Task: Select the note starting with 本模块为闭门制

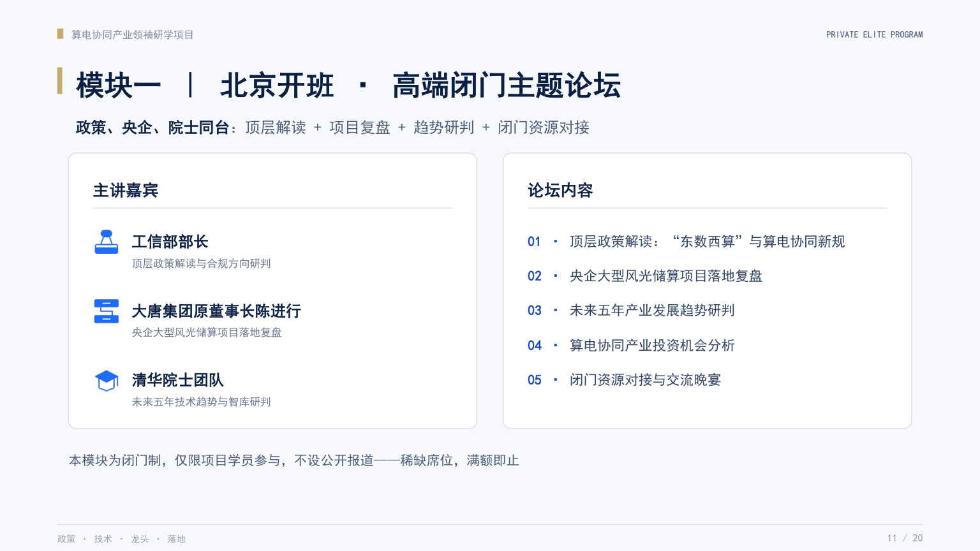Action: 294,460
